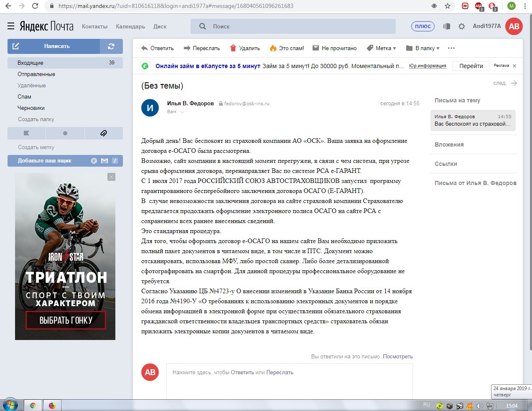Open Chrome browser menu (three dots)

click(525, 6)
